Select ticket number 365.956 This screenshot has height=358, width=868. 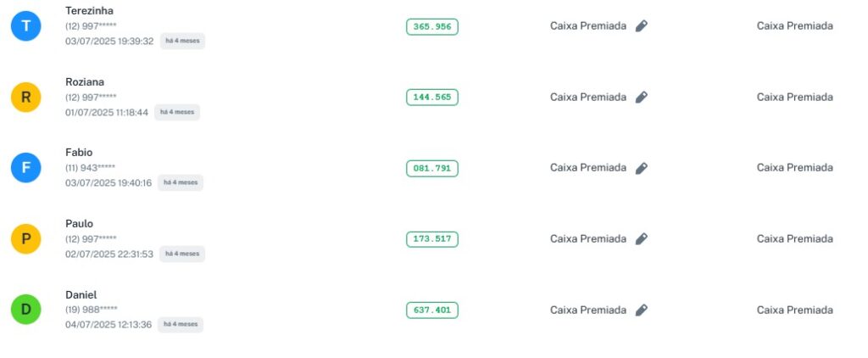pyautogui.click(x=432, y=27)
